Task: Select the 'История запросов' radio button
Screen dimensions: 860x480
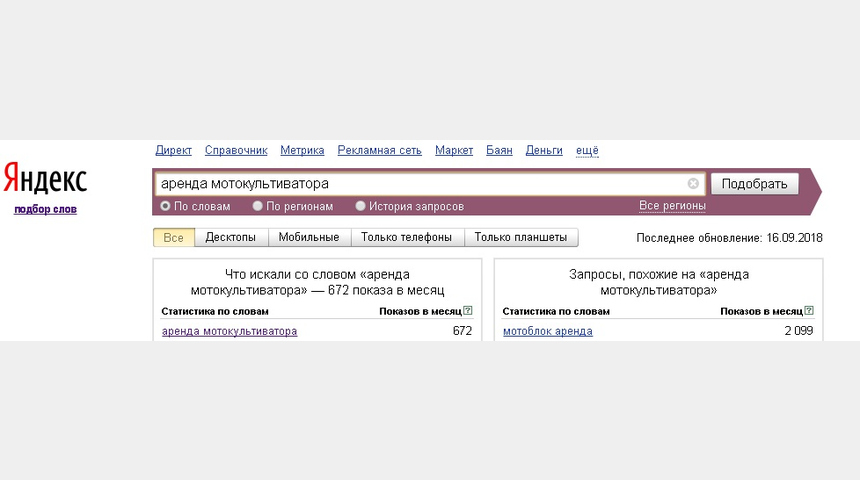Action: pos(360,206)
